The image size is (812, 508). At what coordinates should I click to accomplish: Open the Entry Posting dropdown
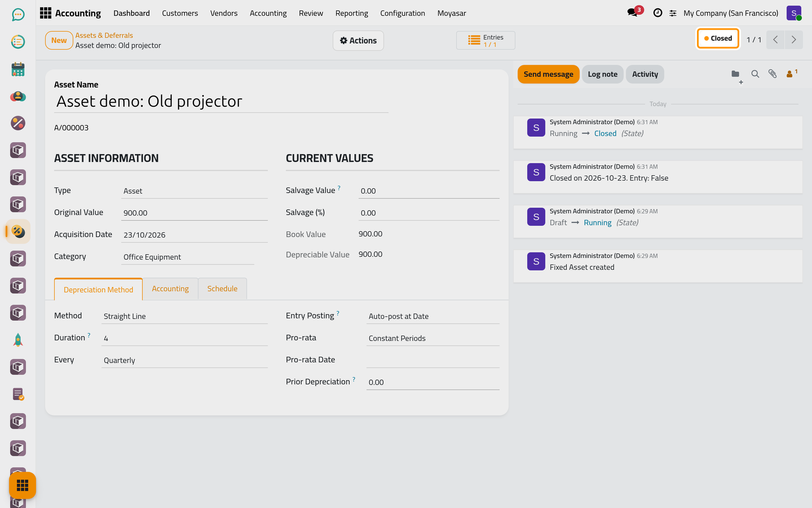point(433,316)
